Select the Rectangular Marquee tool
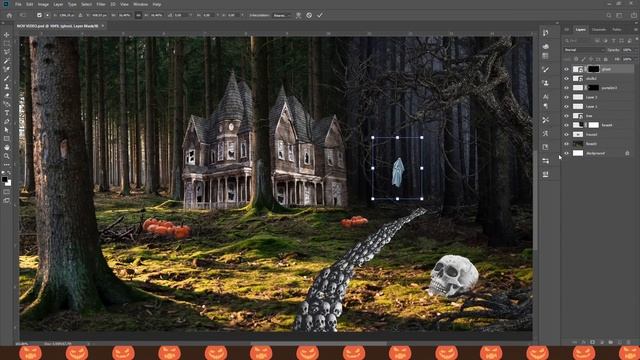The height and width of the screenshot is (360, 640). tap(7, 44)
